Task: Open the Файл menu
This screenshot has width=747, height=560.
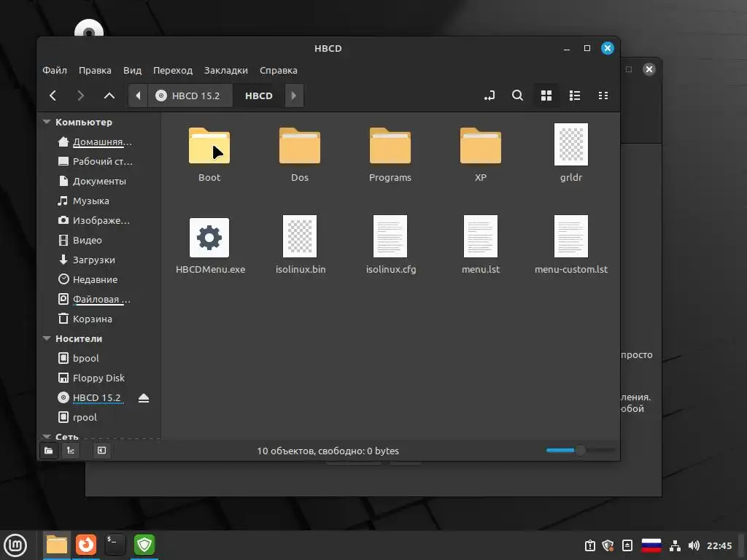Action: pyautogui.click(x=54, y=71)
